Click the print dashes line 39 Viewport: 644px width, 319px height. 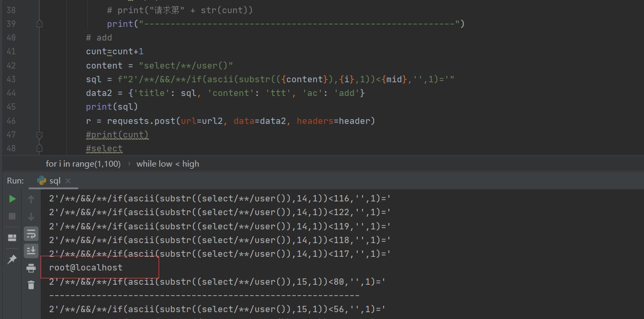pyautogui.click(x=286, y=24)
